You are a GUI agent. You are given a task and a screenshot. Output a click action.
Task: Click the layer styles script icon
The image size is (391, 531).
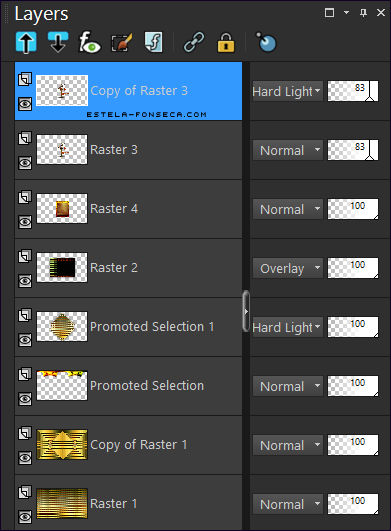154,42
